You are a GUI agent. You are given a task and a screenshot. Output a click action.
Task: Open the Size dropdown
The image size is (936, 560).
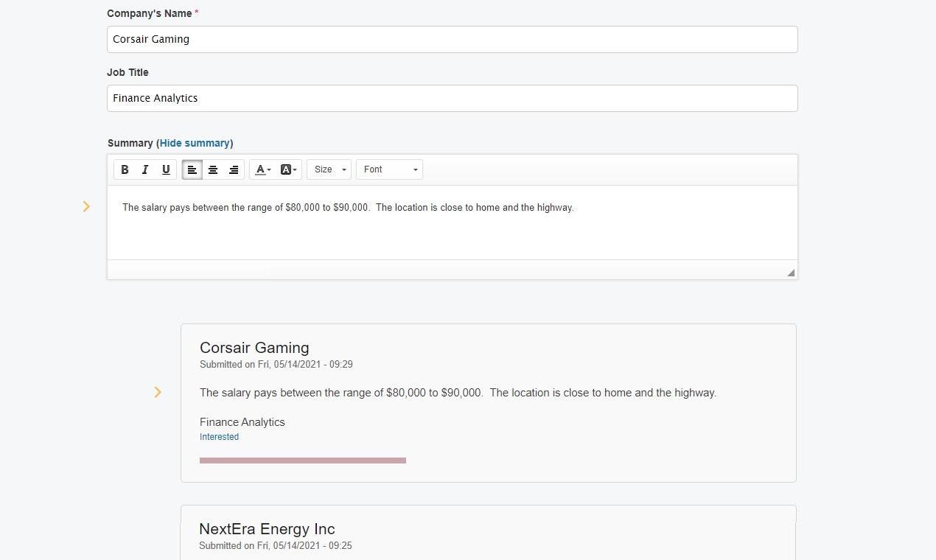(x=329, y=169)
